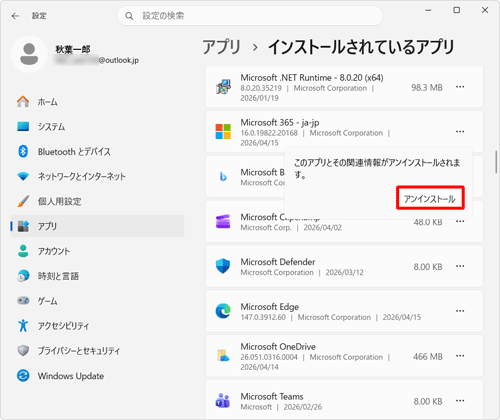Open more options for Microsoft OneDrive
The width and height of the screenshot is (500, 420).
coord(460,356)
